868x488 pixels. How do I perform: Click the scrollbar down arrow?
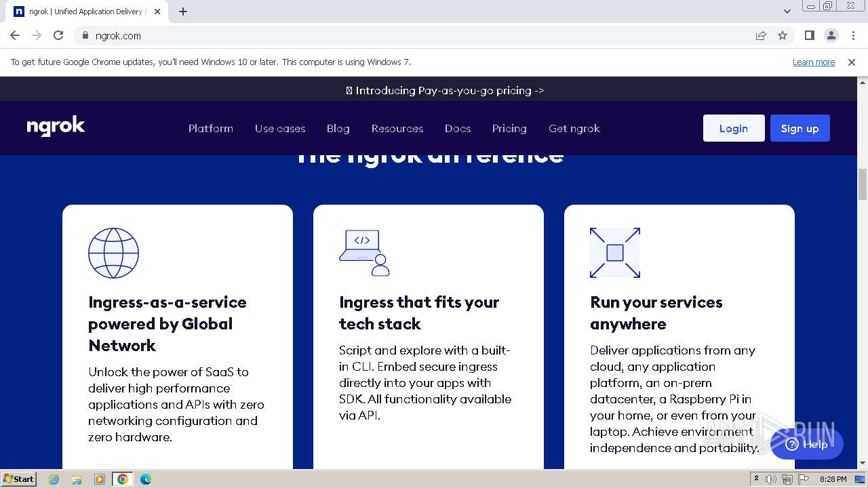863,464
